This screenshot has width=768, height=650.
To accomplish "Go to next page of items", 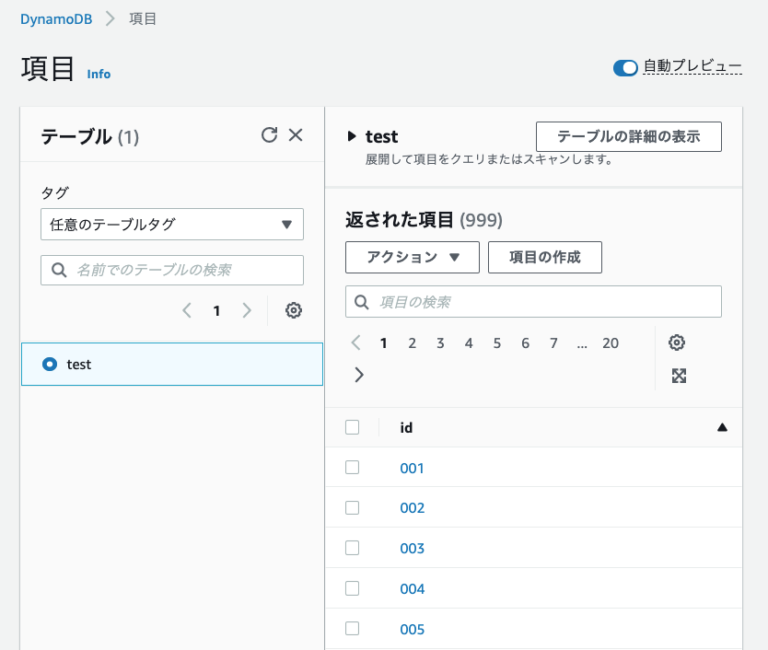I will point(359,375).
